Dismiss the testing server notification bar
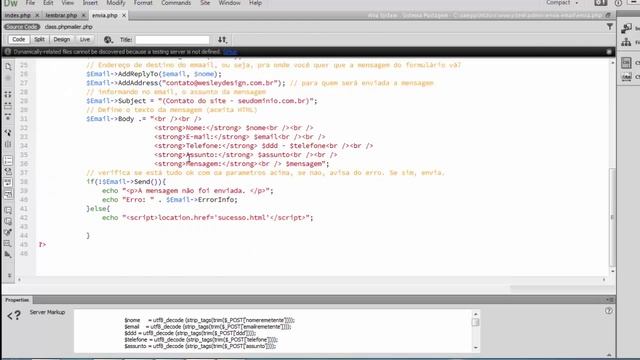 (x=609, y=52)
